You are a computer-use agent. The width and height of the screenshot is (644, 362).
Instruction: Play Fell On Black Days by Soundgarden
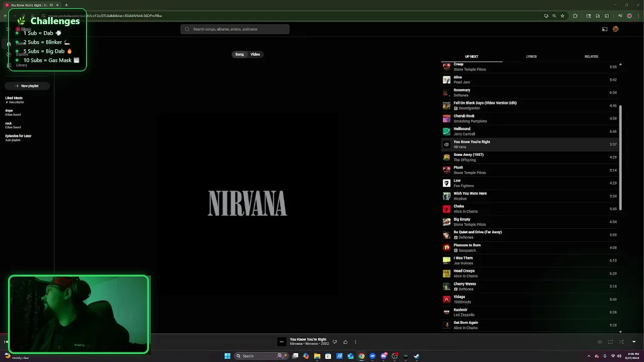[531, 106]
